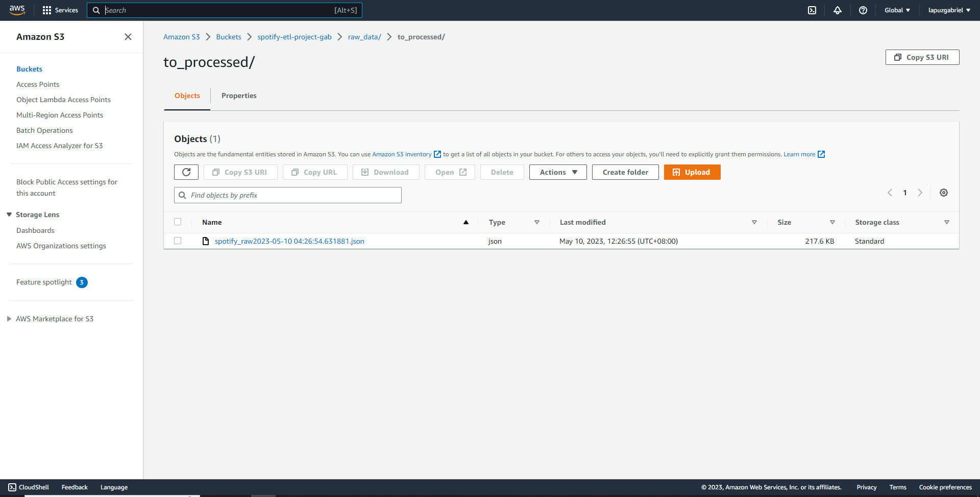Focus the top AWS search box
This screenshot has width=980, height=497.
point(225,10)
